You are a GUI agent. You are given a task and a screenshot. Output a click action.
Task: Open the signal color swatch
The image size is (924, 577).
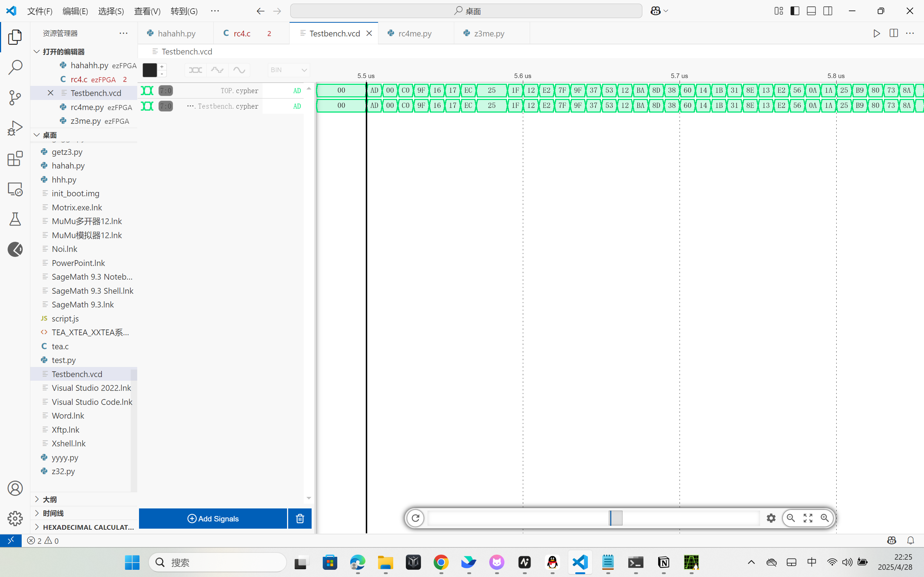150,70
